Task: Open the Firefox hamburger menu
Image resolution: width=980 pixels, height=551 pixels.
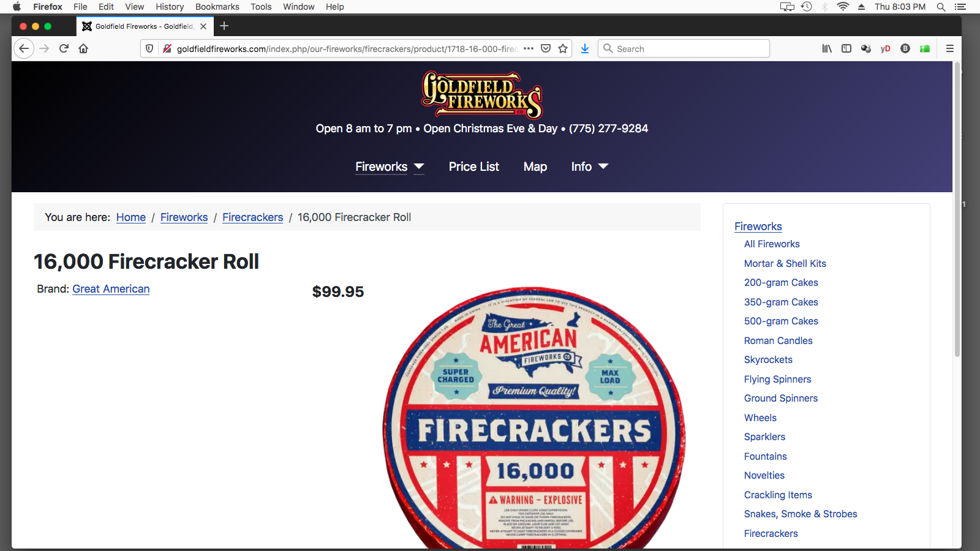Action: 950,48
